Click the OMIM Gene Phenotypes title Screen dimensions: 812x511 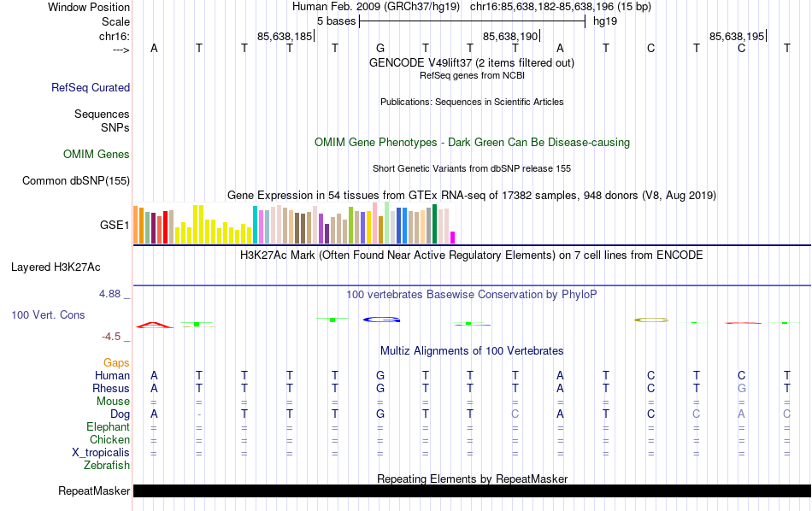tap(473, 143)
